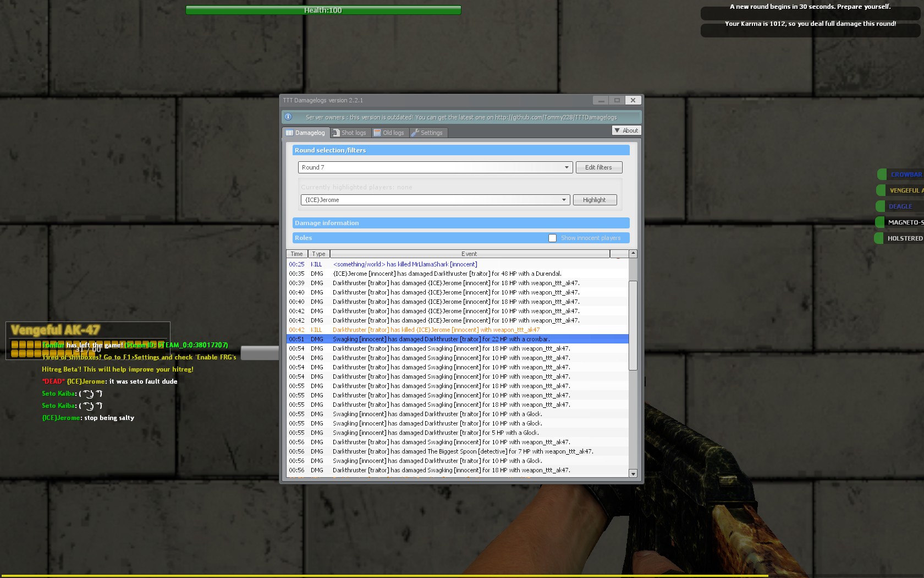Click the Old logs calendar icon
The image size is (924, 578).
[x=377, y=133]
